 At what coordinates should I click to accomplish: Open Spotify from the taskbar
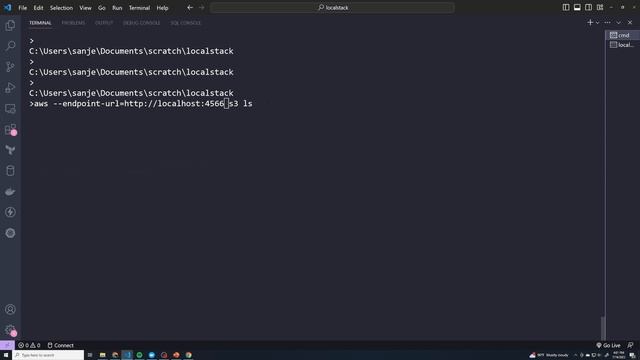pos(139,355)
